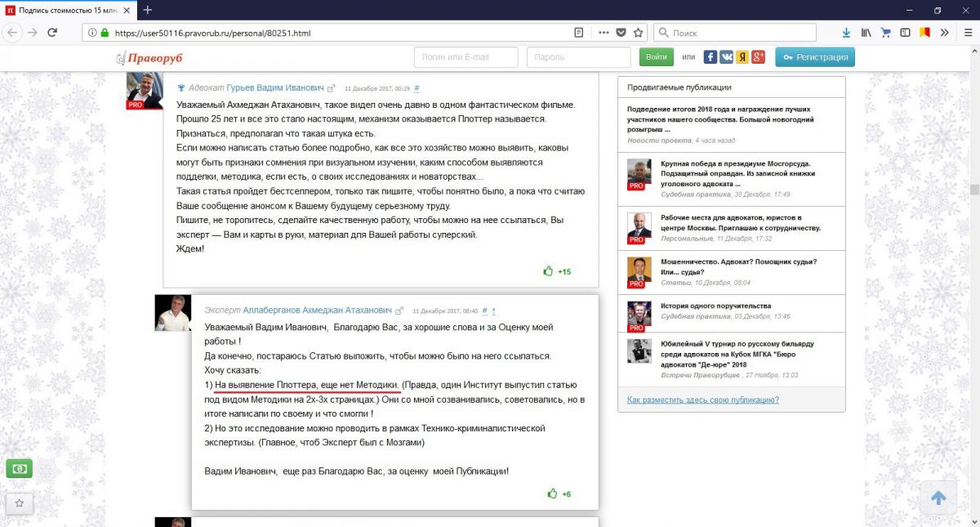Click the Логин или E-mail field
Viewport: 980px width, 527px height.
[x=466, y=57]
